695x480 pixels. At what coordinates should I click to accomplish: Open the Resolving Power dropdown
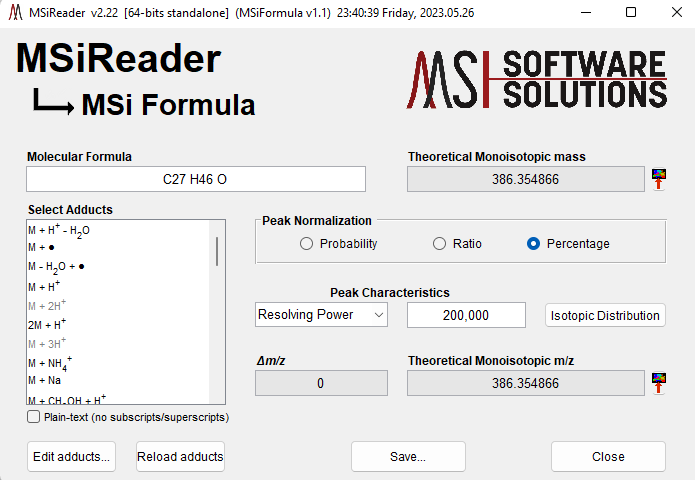click(321, 315)
